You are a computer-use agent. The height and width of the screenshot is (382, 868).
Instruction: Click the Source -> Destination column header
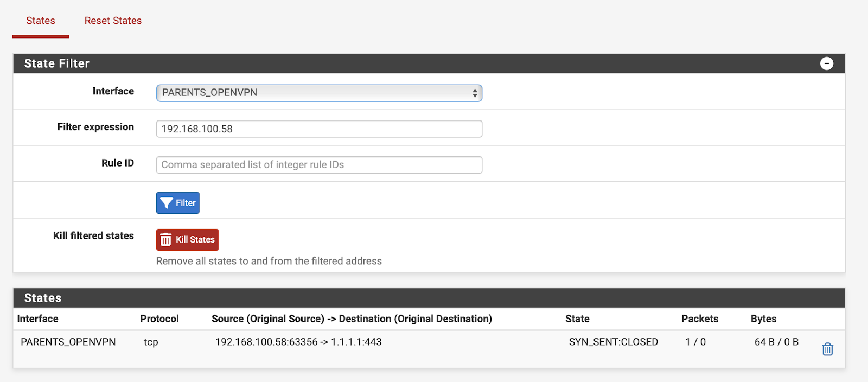(352, 319)
